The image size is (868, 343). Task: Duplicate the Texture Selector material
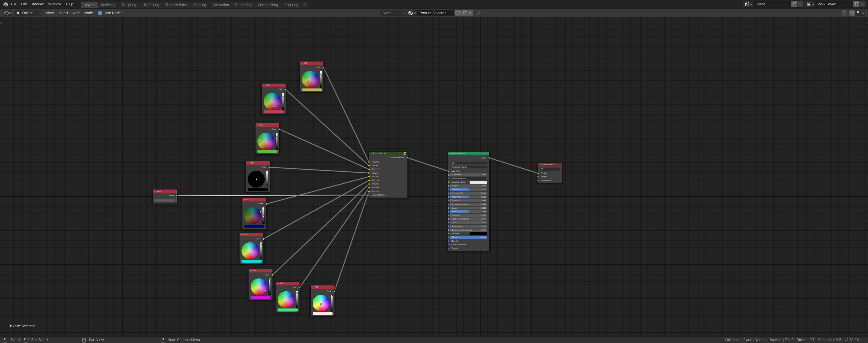point(464,13)
